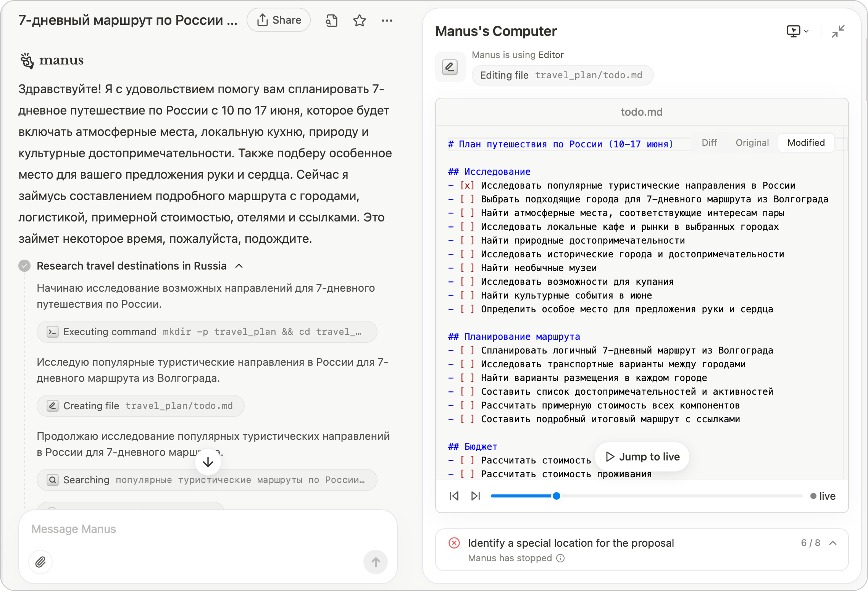Click the scroll-to-bottom arrow button
Viewport: 868px width, 591px height.
point(208,462)
